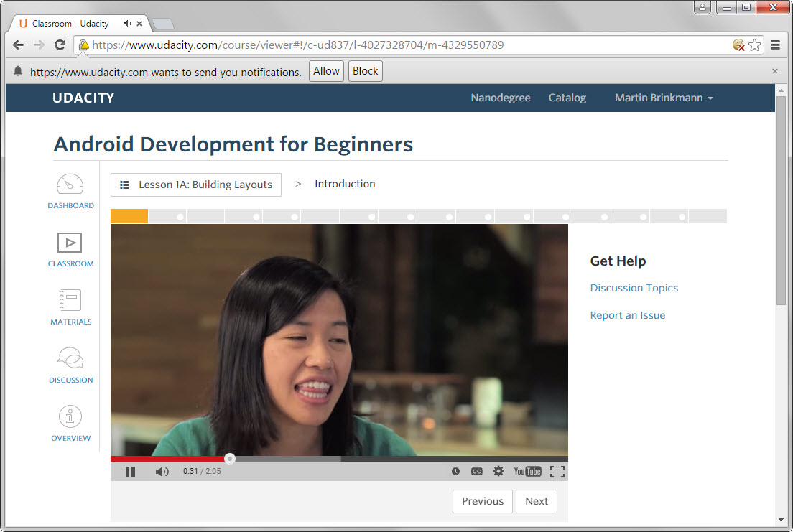The height and width of the screenshot is (532, 793).
Task: Click the scrollbar down arrow
Action: point(781,520)
